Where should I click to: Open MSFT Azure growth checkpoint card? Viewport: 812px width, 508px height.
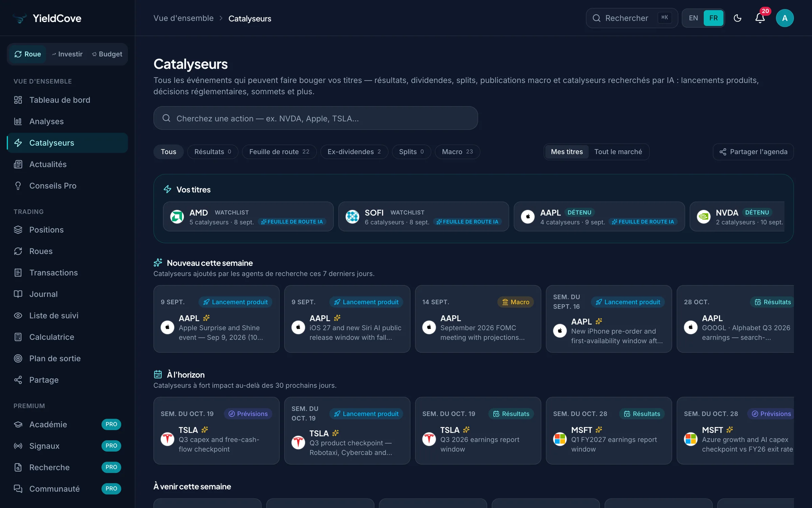[x=736, y=430]
